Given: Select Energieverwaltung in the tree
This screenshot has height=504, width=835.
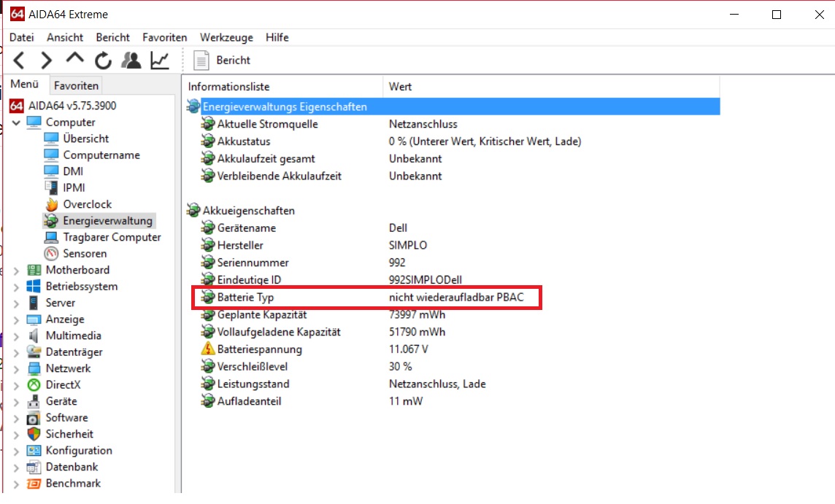Looking at the screenshot, I should coord(107,220).
